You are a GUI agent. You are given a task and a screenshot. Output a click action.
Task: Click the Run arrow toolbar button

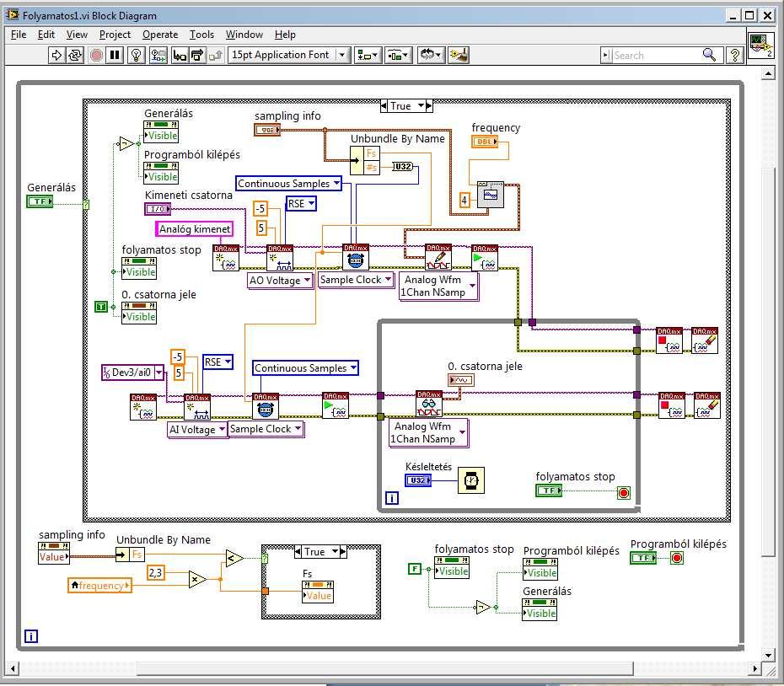[x=56, y=55]
